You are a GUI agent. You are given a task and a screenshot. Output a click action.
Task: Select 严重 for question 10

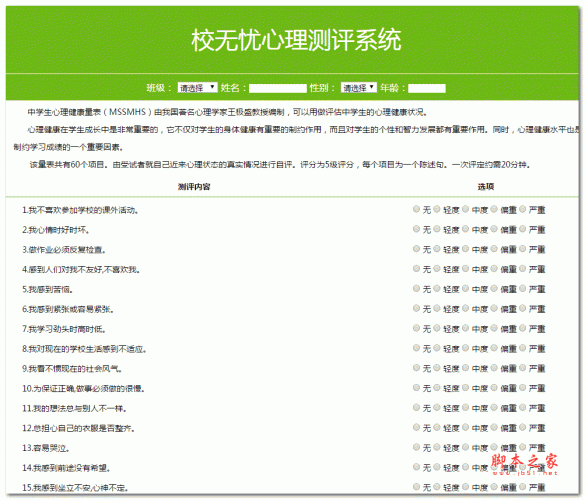coord(523,388)
